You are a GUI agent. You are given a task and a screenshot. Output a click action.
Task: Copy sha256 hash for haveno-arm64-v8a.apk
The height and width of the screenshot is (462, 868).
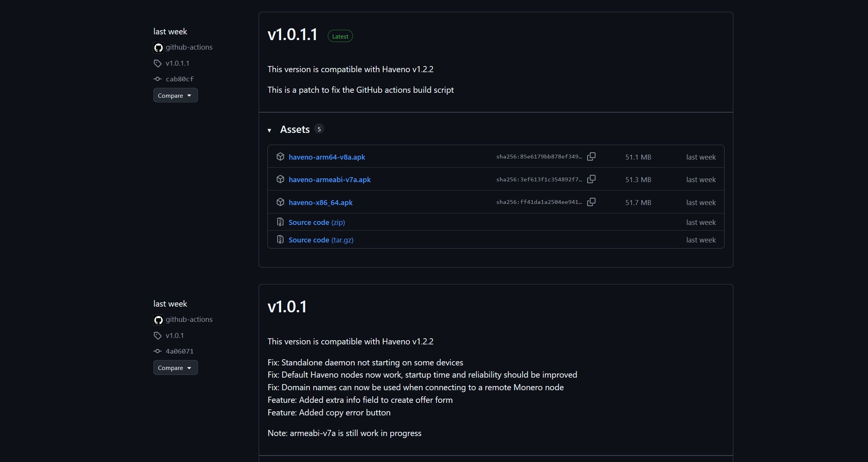point(591,157)
